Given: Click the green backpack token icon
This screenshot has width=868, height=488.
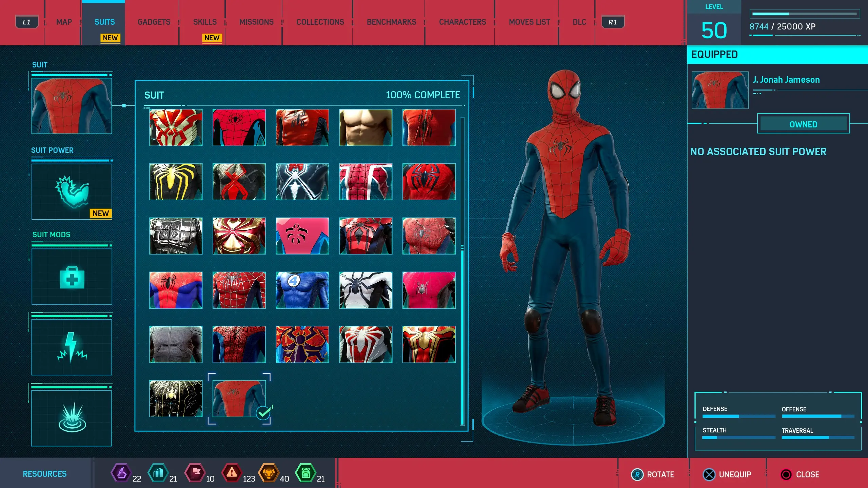Looking at the screenshot, I should pos(305,473).
